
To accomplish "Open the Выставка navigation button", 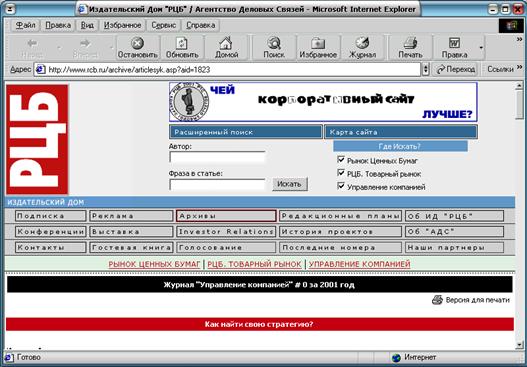I will (x=131, y=232).
